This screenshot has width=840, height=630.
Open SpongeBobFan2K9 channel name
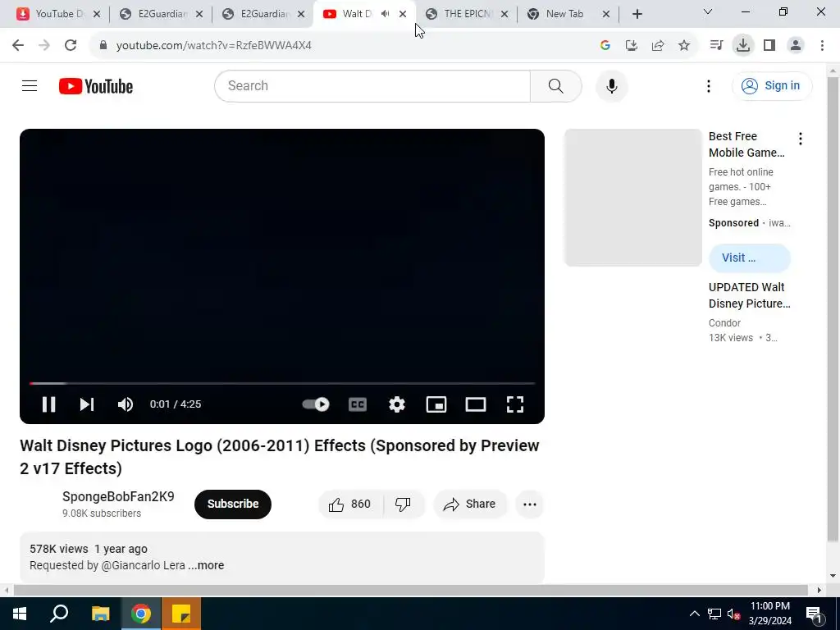118,496
